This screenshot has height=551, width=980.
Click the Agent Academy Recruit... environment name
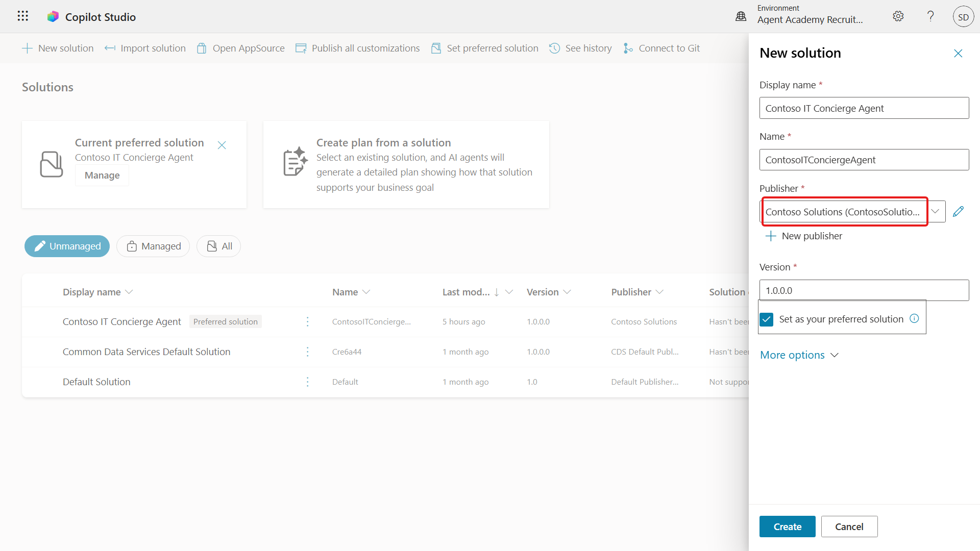810,19
